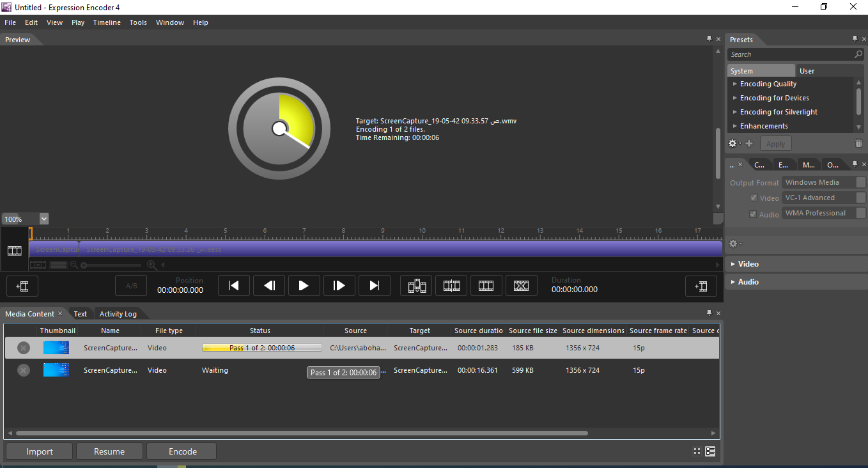The width and height of the screenshot is (868, 468).
Task: Pin the Preview panel
Action: coord(709,39)
